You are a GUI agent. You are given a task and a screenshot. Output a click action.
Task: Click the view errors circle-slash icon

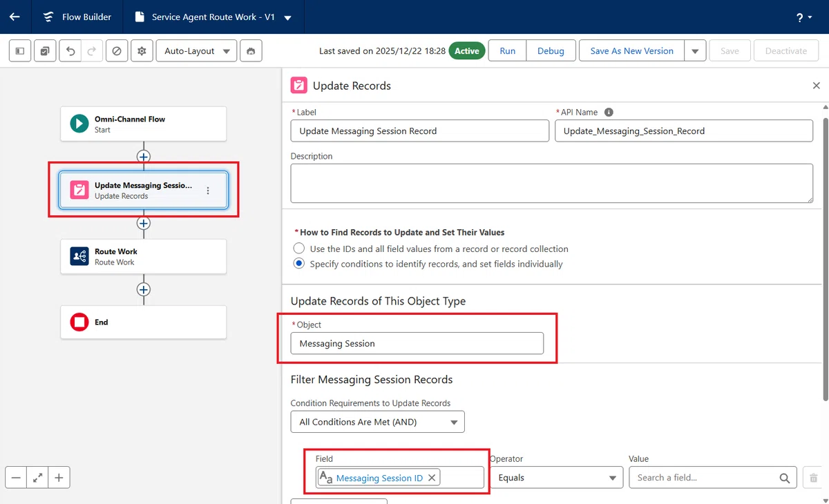(x=117, y=51)
